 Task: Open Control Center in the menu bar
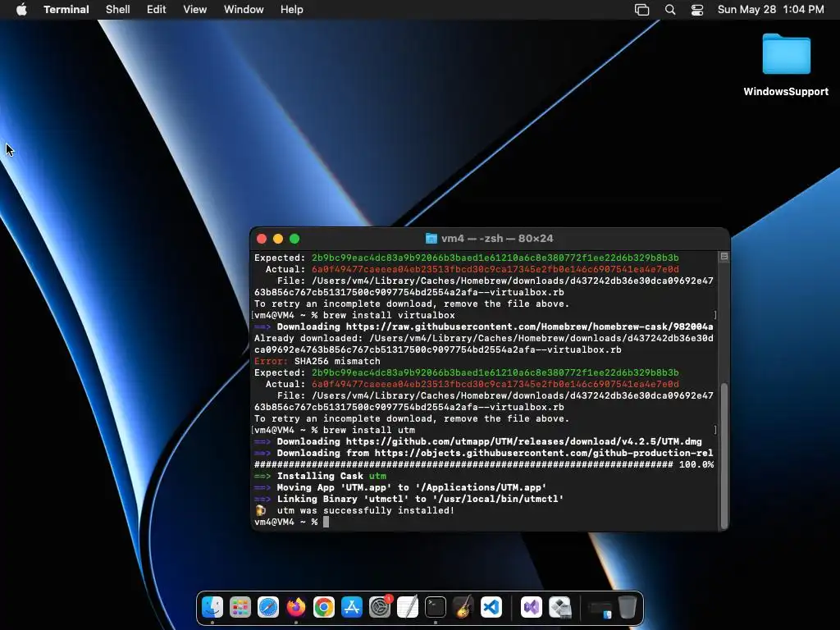[x=697, y=10]
